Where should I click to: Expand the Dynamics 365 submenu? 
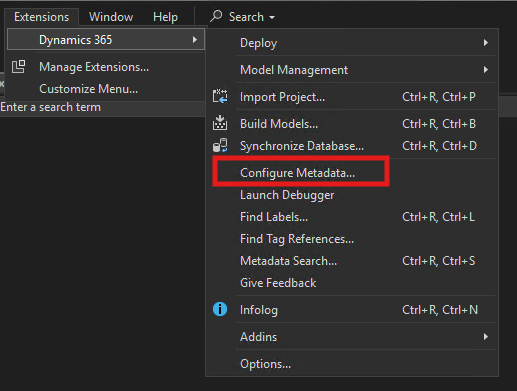106,40
